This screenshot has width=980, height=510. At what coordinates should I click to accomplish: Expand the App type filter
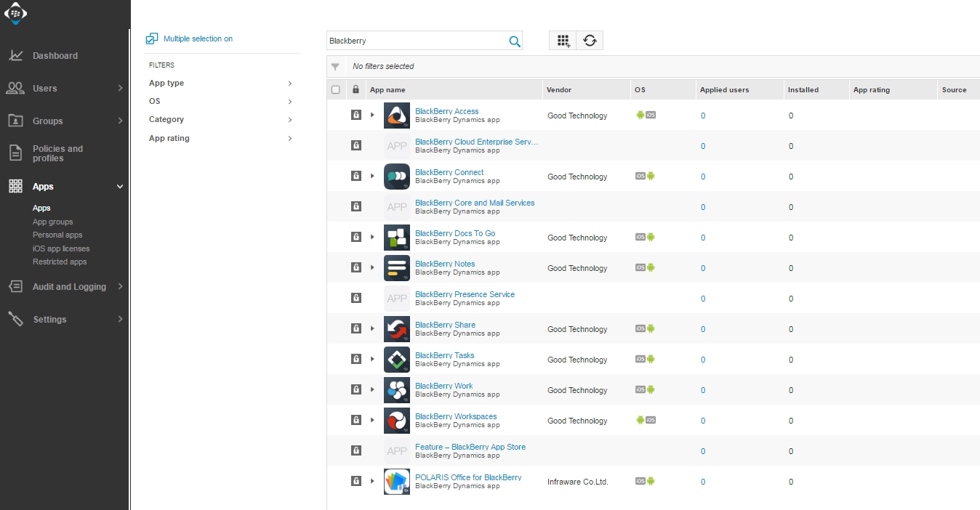pos(220,84)
